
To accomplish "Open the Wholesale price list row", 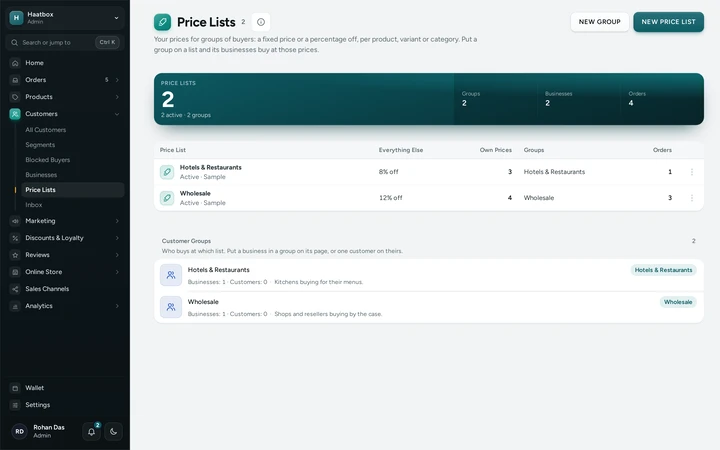I will (428, 198).
